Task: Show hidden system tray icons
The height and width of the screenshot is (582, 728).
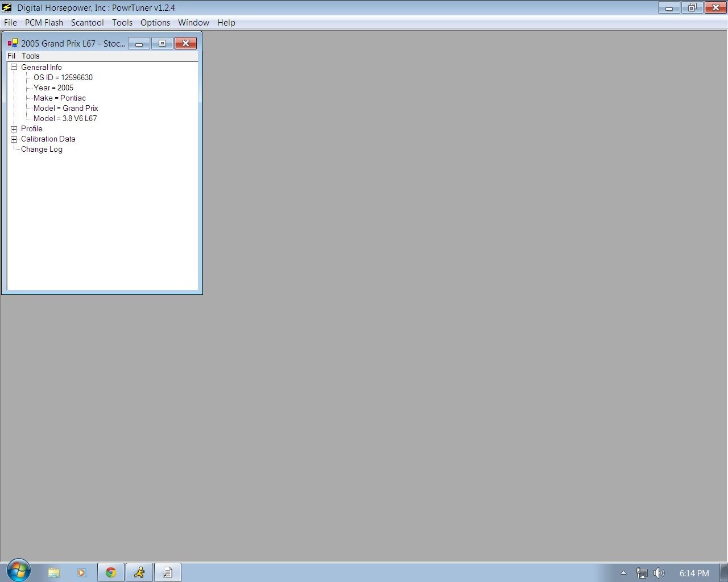Action: click(623, 573)
